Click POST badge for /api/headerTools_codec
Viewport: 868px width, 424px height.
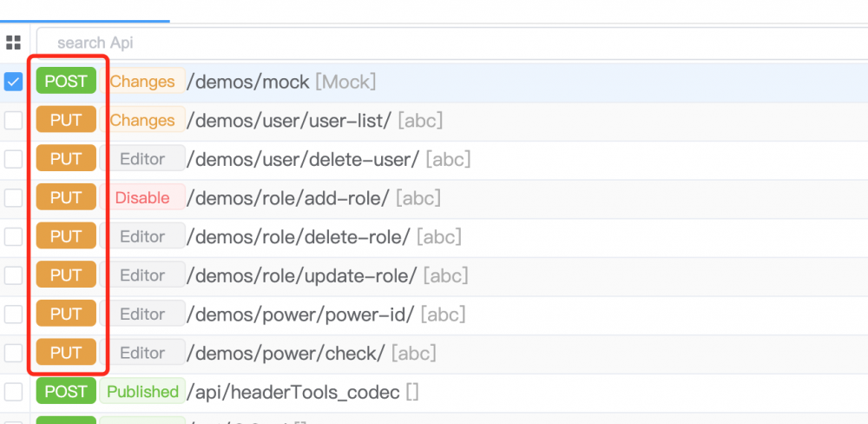tap(66, 392)
